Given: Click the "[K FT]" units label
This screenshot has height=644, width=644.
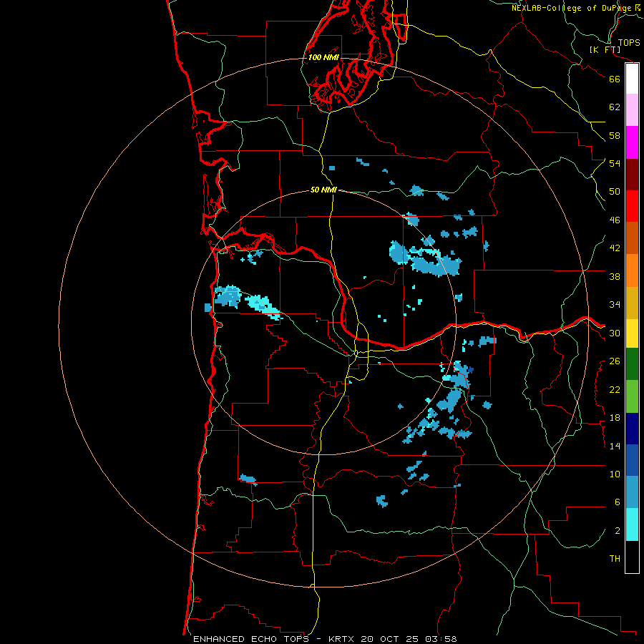Looking at the screenshot, I should pyautogui.click(x=605, y=49).
